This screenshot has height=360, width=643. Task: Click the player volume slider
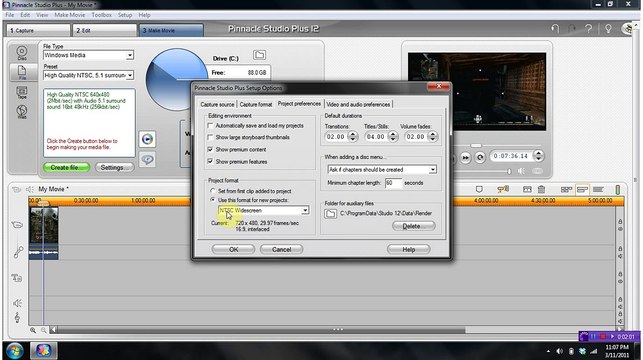(x=509, y=171)
